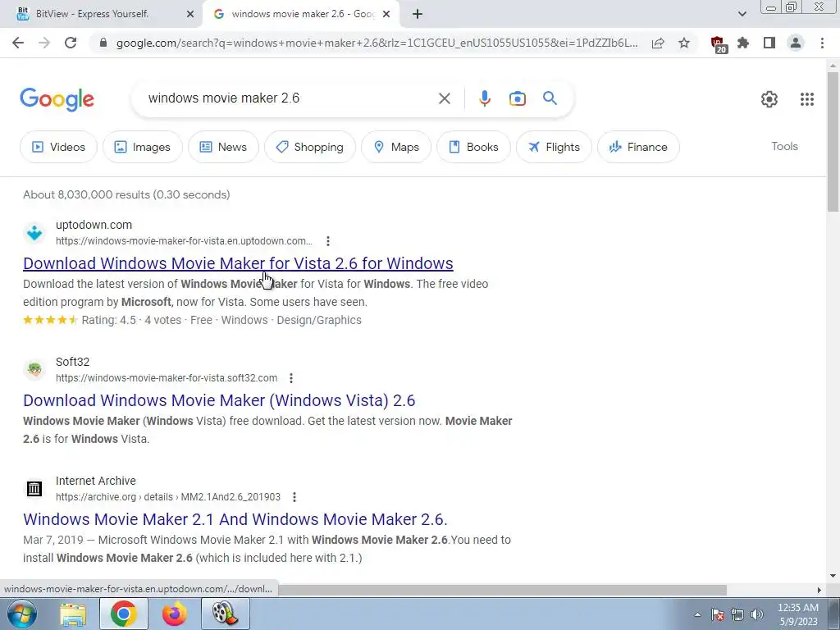Click the horizontal scrollbar thumb
840x630 pixels.
coord(502,590)
